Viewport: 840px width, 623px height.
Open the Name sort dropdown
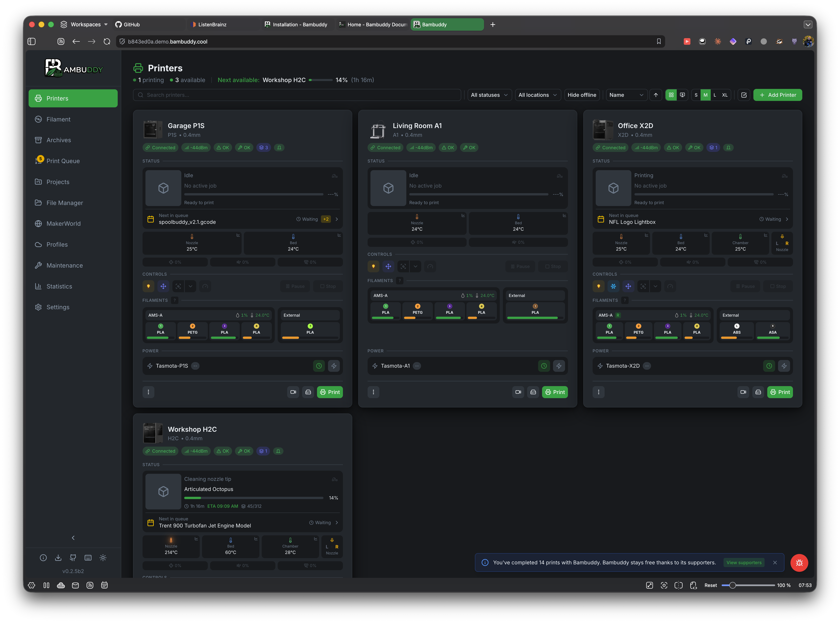[x=627, y=95]
